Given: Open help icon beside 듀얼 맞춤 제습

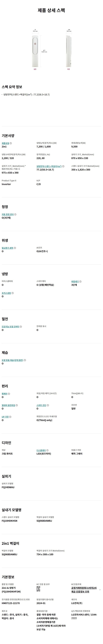Looking at the screenshot, I should click(x=25, y=360).
